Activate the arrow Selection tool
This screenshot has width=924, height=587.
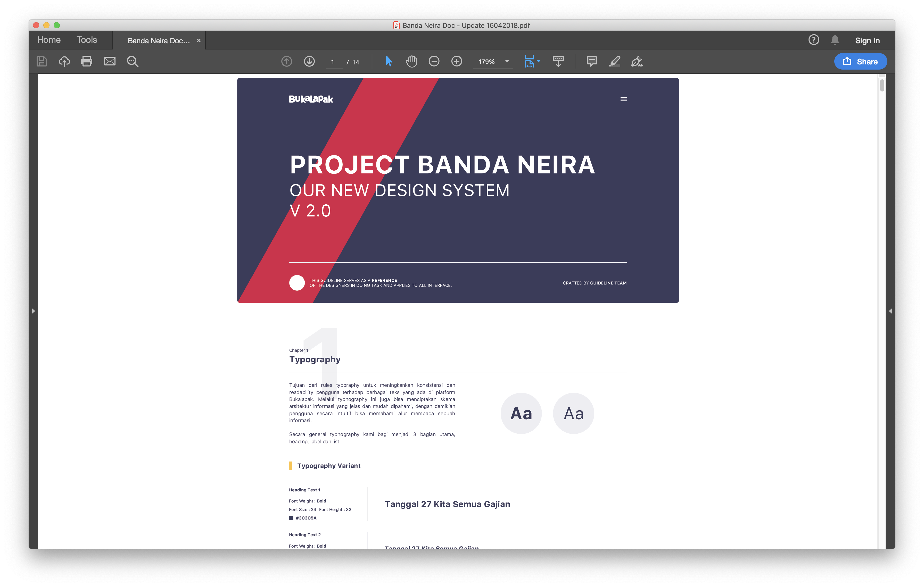389,61
